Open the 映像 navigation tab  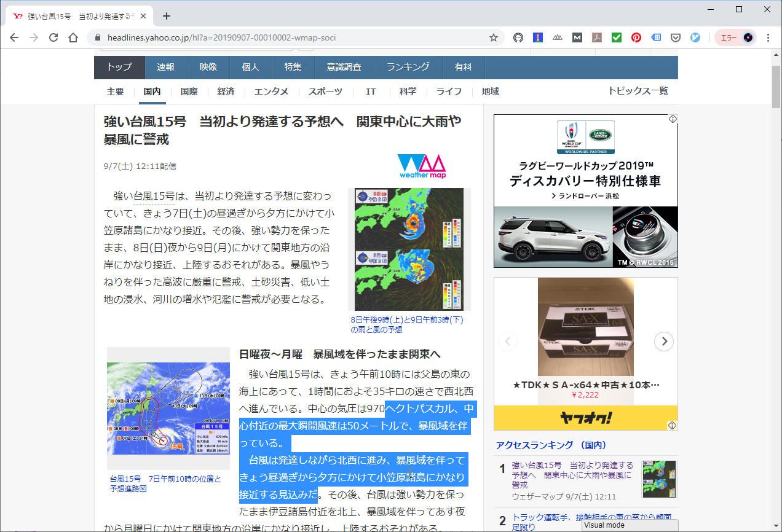coord(208,68)
